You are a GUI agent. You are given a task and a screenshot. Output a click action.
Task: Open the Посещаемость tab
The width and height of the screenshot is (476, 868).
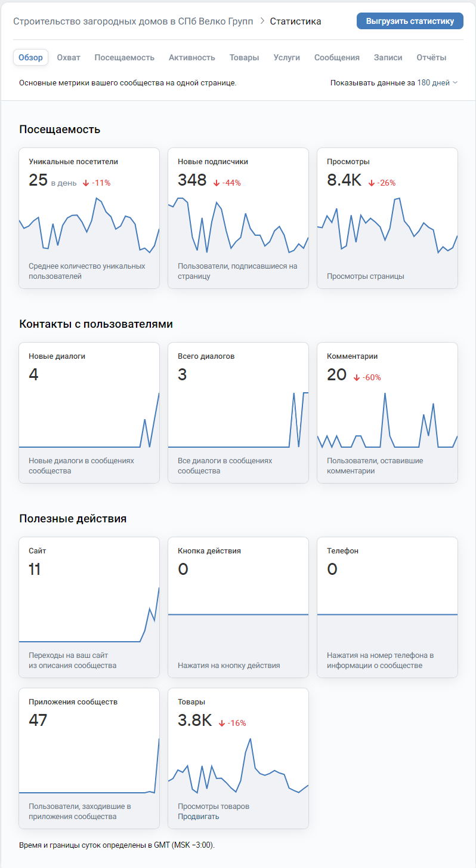click(124, 57)
